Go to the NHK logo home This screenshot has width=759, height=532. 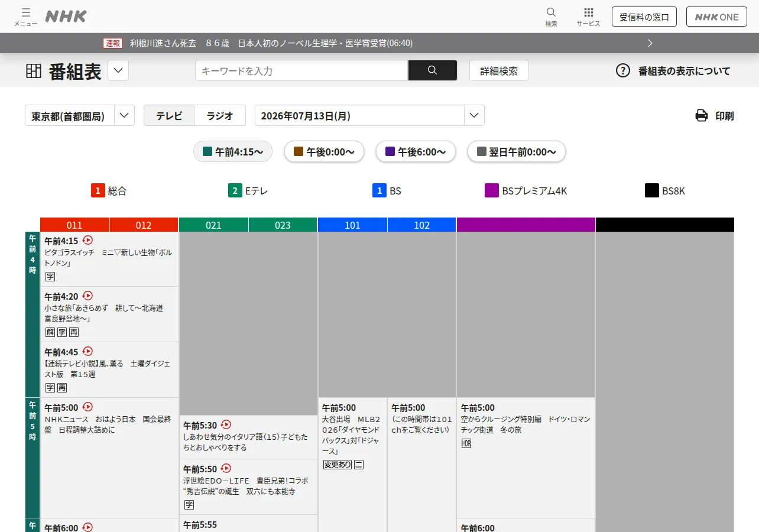[x=66, y=17]
